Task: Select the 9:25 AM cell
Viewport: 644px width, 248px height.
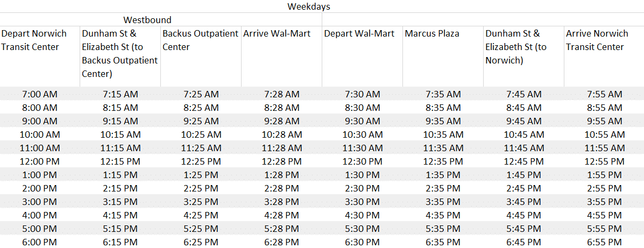Action: coord(201,121)
